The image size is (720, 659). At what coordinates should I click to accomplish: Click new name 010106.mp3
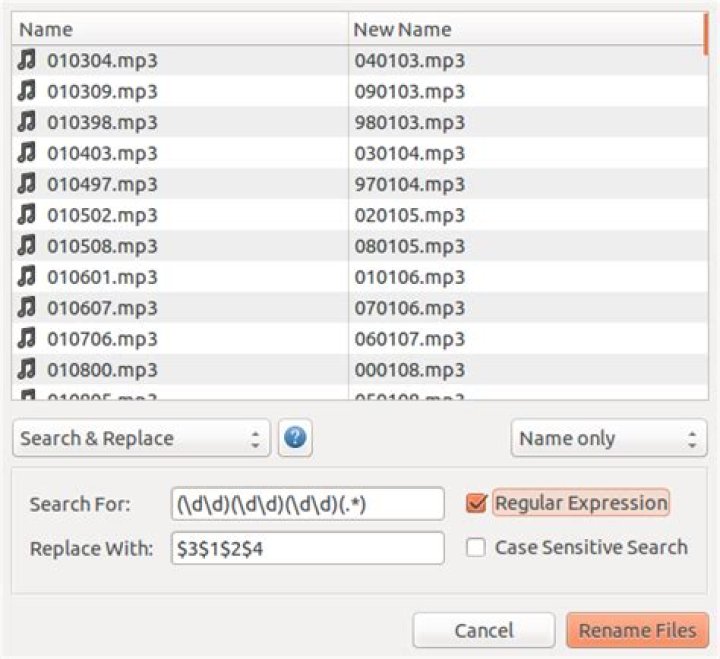pos(410,277)
